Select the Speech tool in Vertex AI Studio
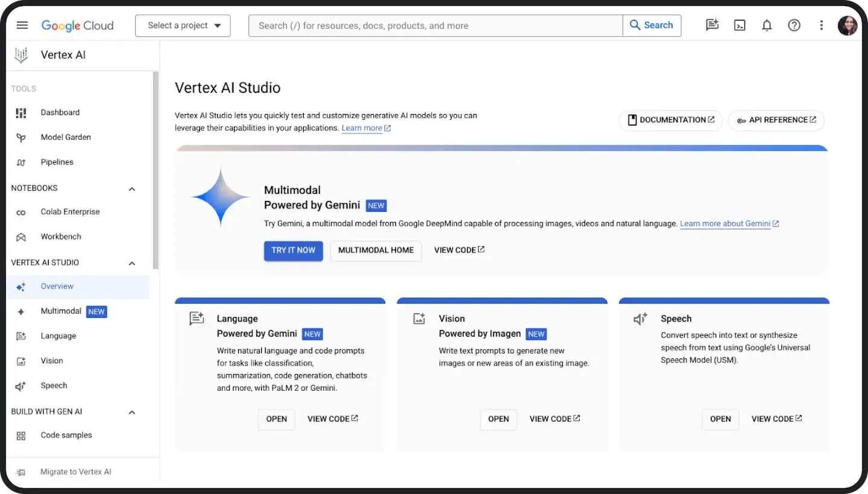 54,385
